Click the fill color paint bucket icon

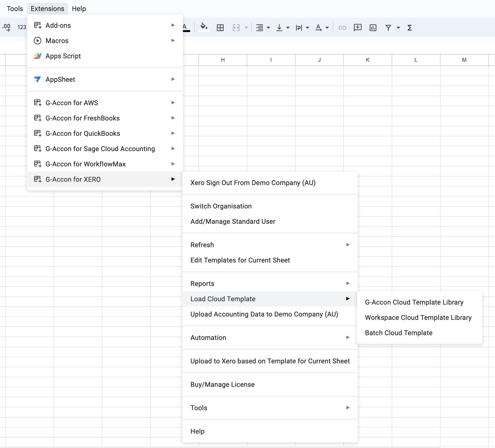point(203,27)
